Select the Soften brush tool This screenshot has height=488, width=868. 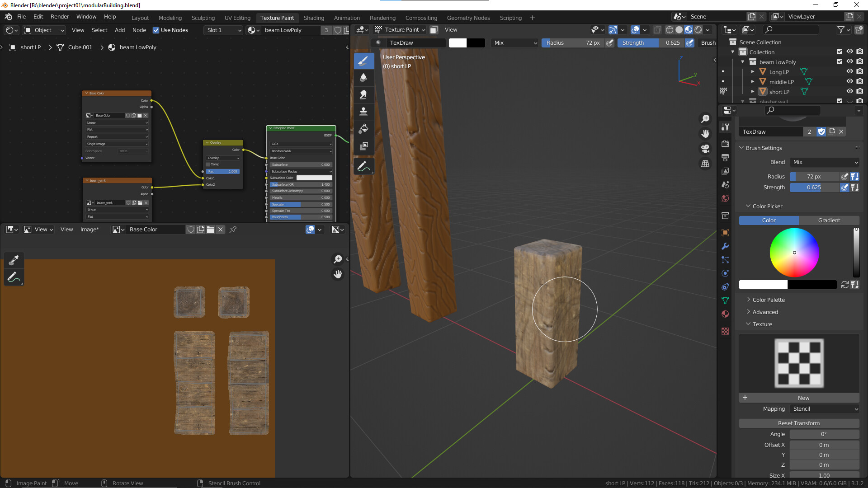[x=363, y=78]
